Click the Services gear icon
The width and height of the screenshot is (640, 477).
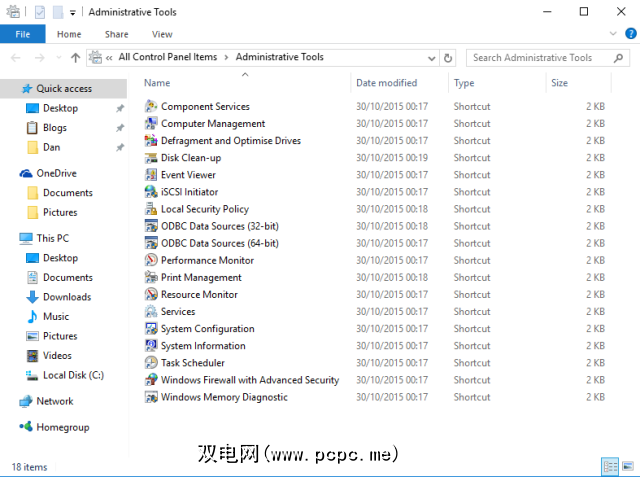(x=151, y=312)
